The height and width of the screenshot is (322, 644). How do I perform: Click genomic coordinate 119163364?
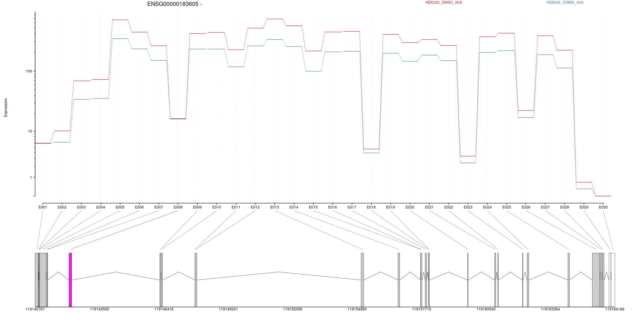point(550,309)
